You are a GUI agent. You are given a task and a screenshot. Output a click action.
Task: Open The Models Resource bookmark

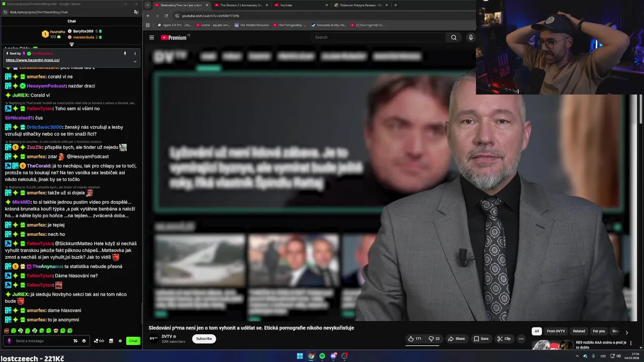click(252, 25)
